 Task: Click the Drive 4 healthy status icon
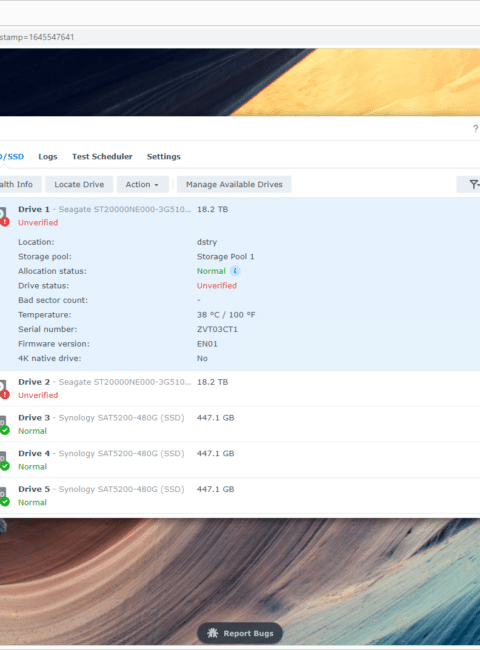pos(5,466)
